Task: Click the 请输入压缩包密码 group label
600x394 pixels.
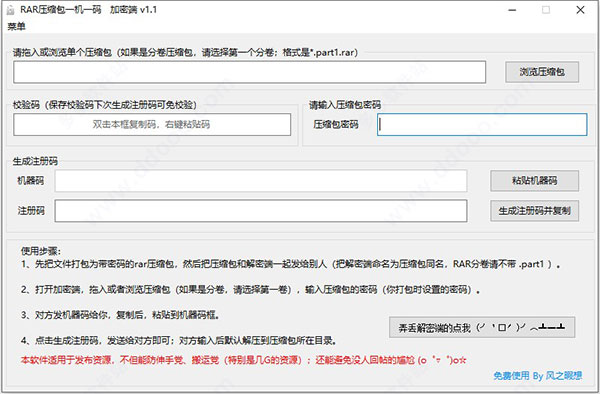Action: coord(345,105)
